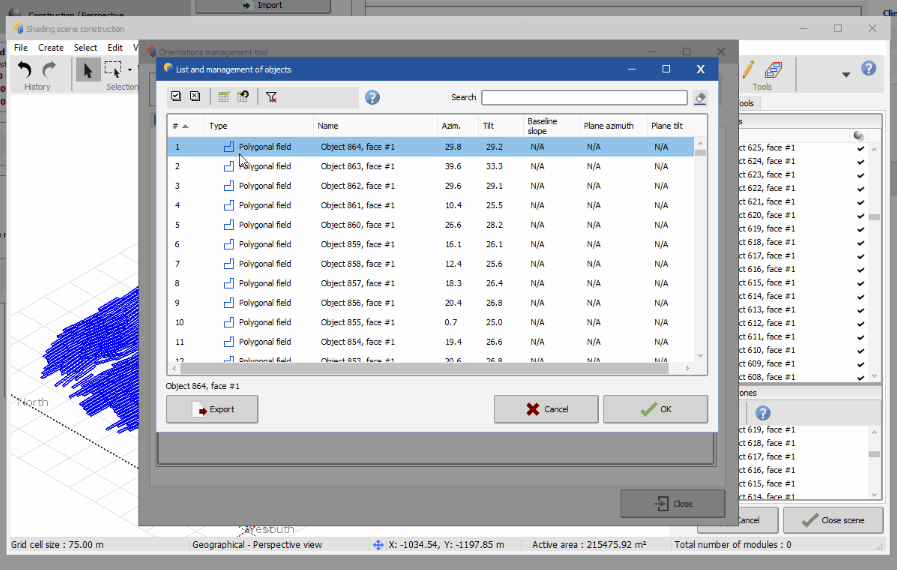Open help in the object list dialog
This screenshot has height=570, width=897.
click(372, 97)
